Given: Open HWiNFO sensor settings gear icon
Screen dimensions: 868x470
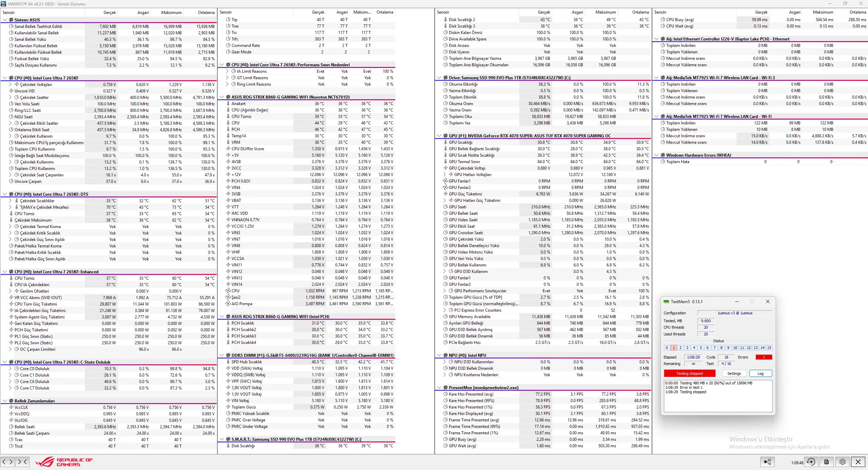Looking at the screenshot, I should (843, 462).
